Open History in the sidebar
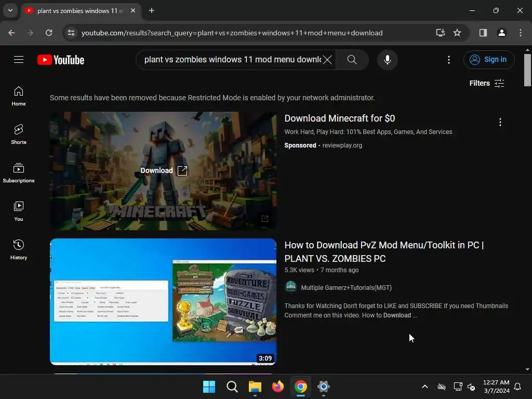532x399 pixels. click(19, 249)
